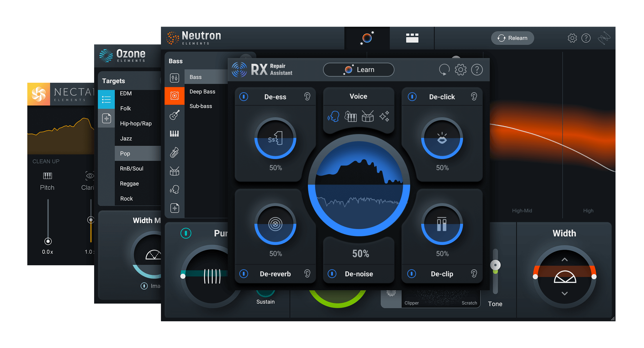Select the voice head icon in Voice panel
Viewport: 644px width, 348px height.
click(x=333, y=116)
